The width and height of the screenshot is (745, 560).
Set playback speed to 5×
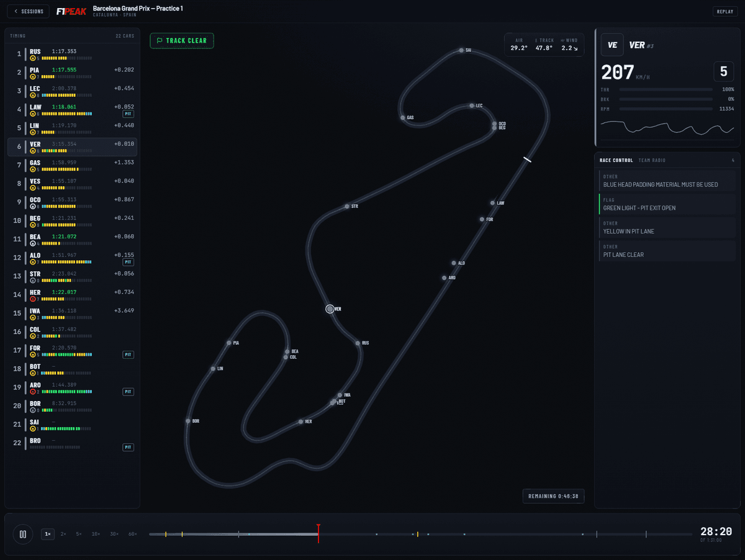pos(79,534)
